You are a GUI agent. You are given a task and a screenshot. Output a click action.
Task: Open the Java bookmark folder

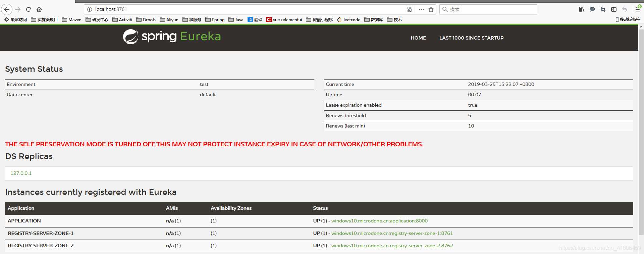point(236,19)
